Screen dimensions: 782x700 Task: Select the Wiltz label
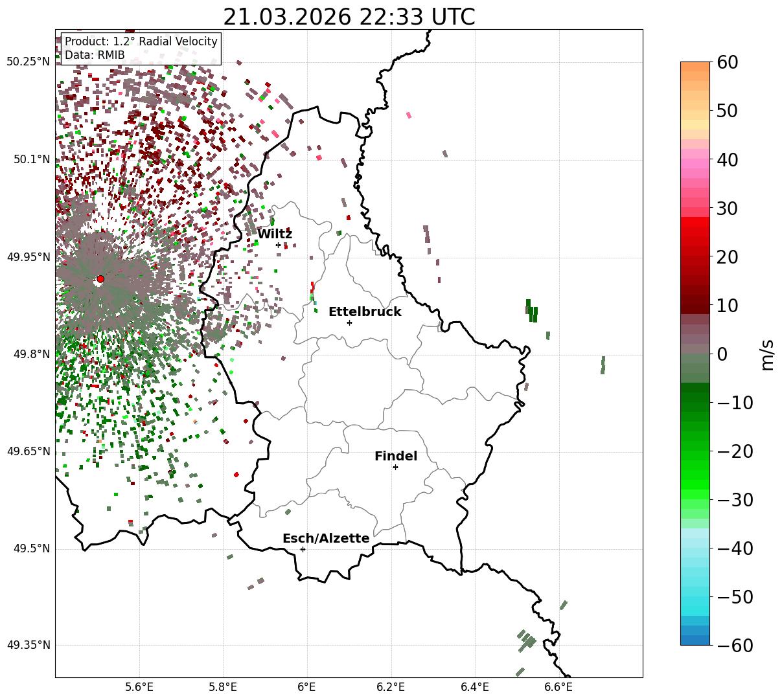tap(275, 234)
